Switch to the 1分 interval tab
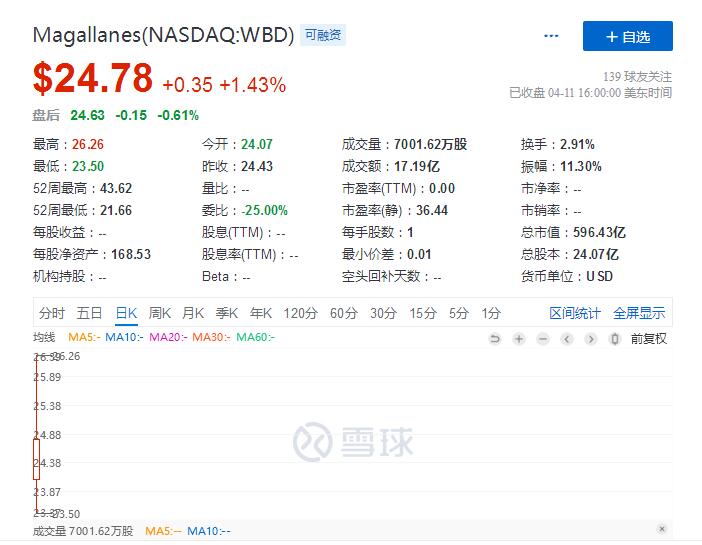Viewport: 702px width, 545px height. click(491, 313)
